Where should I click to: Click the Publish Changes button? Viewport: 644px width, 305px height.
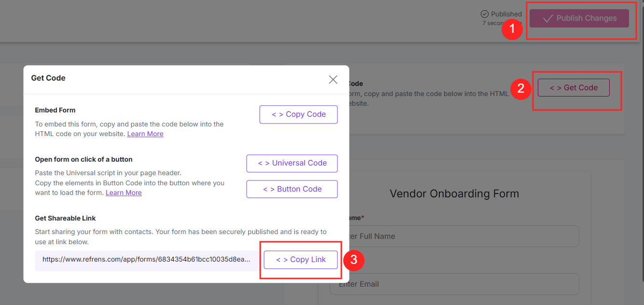pos(579,18)
